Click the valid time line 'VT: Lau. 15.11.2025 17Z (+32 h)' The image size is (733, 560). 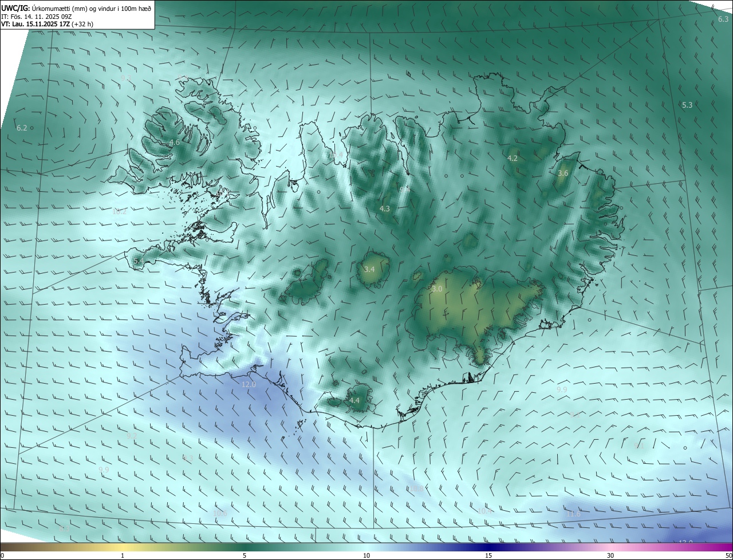point(46,24)
